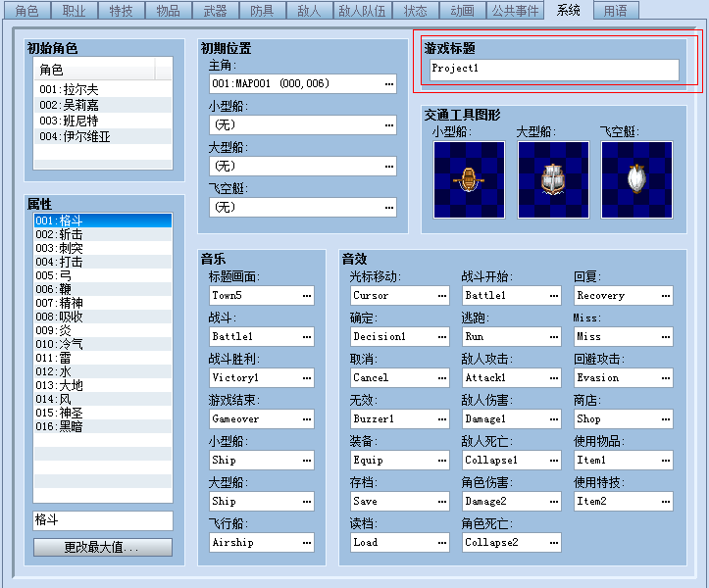This screenshot has width=709, height=588.
Task: Browse sound for 使用物品 Item1
Action: pyautogui.click(x=665, y=460)
